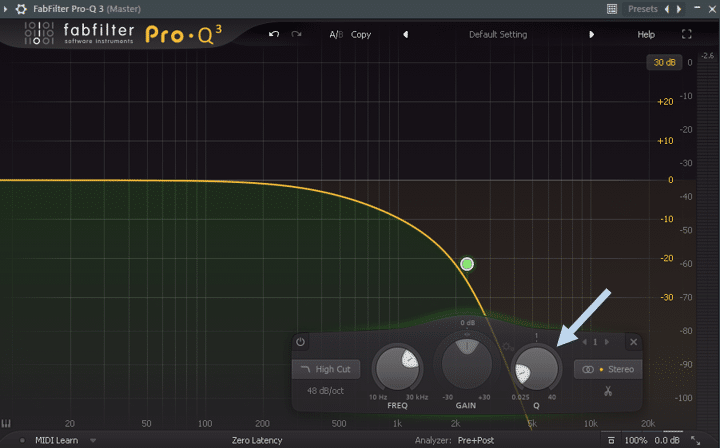Select the green EQ band 1 node
This screenshot has height=448, width=720.
pyautogui.click(x=467, y=264)
